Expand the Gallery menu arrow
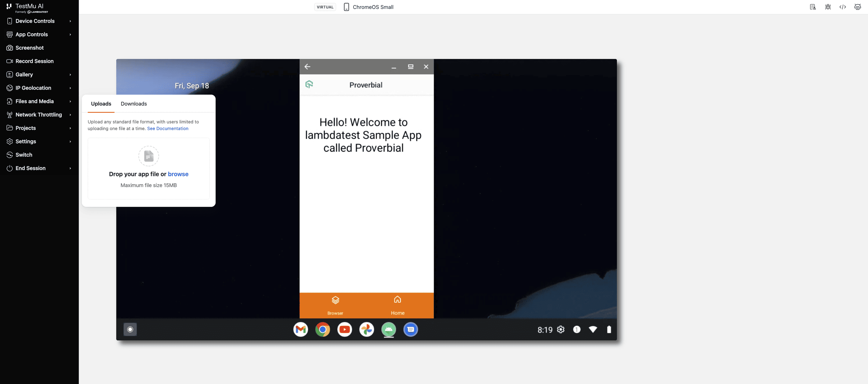 pyautogui.click(x=70, y=74)
